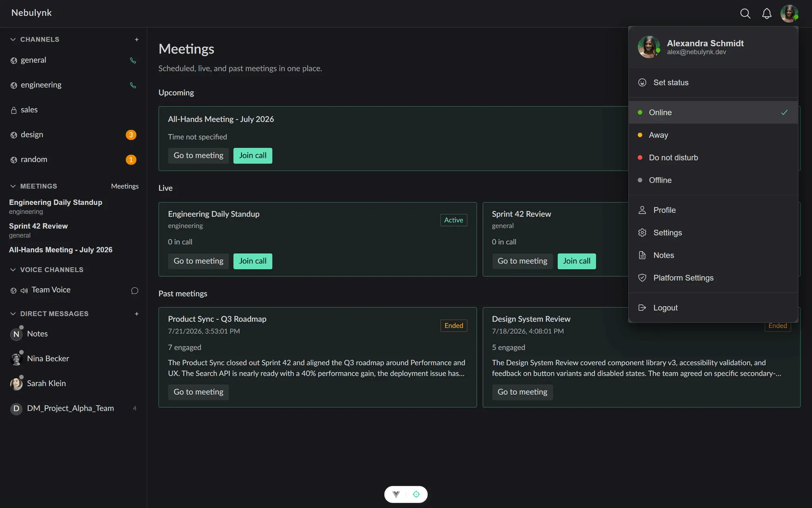The image size is (812, 508).
Task: Open Platform Settings from user menu
Action: 713,278
